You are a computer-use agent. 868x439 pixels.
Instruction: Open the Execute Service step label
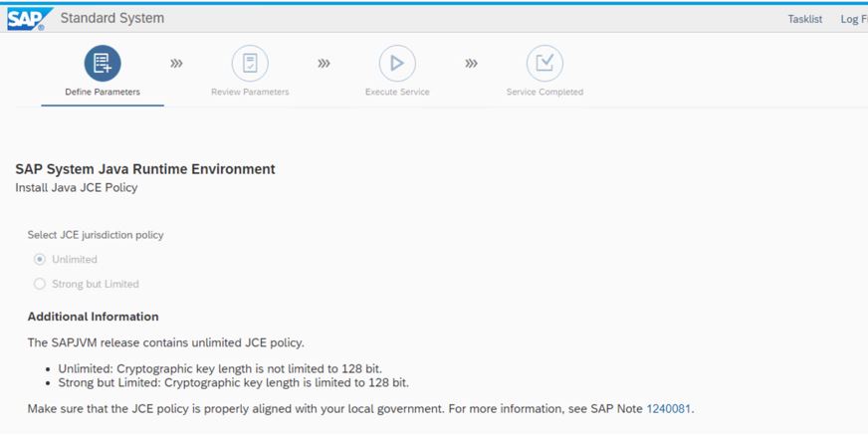397,92
